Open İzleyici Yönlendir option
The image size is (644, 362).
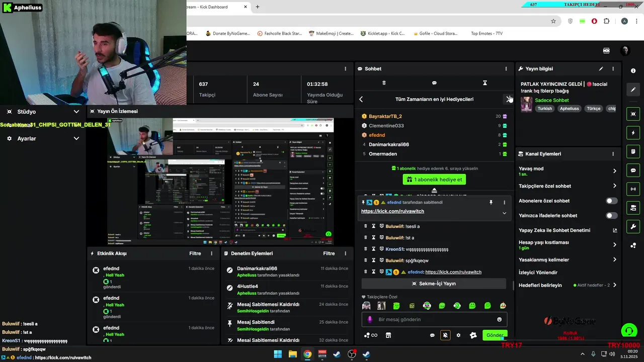coord(538,273)
